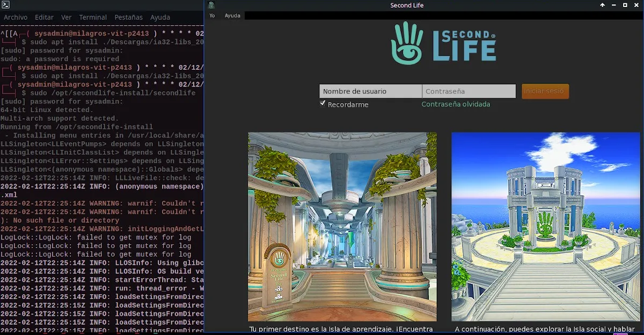The image size is (644, 335).
Task: Focus the Contraseña password field
Action: pos(469,91)
